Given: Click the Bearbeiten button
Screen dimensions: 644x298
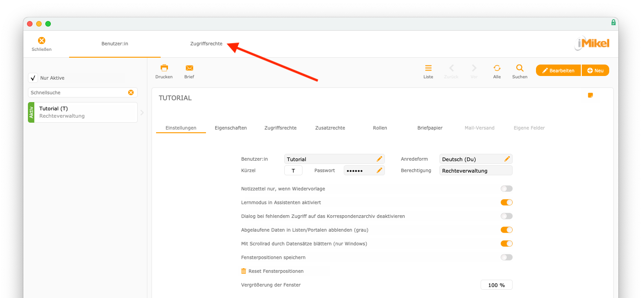Looking at the screenshot, I should (x=558, y=70).
